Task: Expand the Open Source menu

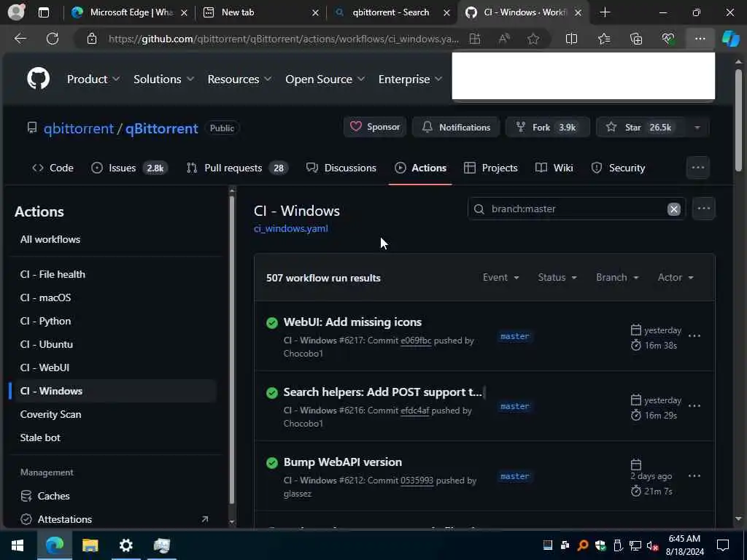Action: 325,79
